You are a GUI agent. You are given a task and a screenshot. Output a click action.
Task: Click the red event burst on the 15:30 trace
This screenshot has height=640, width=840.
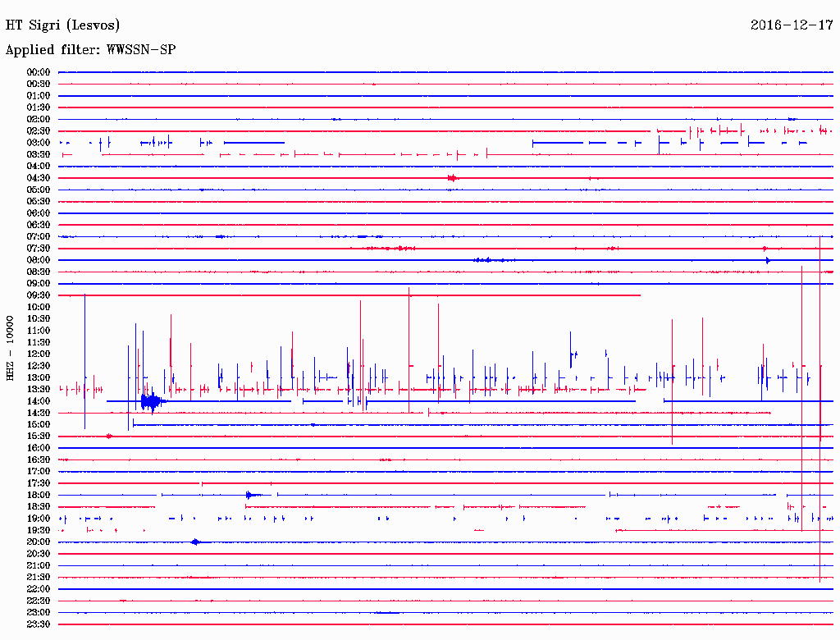109,437
